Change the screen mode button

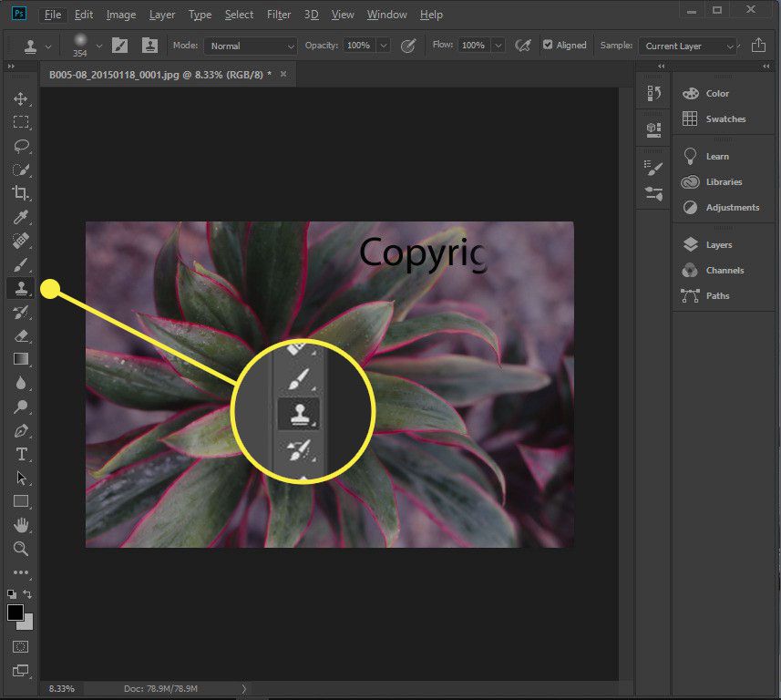point(20,671)
